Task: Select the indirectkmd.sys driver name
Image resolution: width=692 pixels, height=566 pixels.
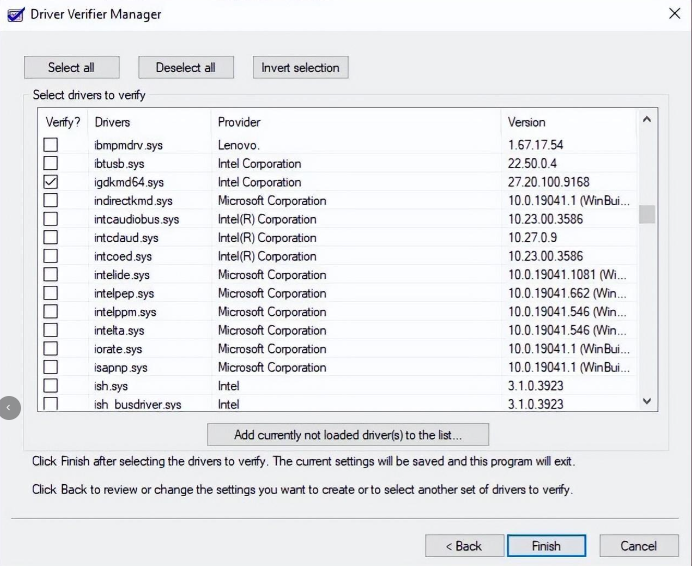Action: tap(133, 201)
